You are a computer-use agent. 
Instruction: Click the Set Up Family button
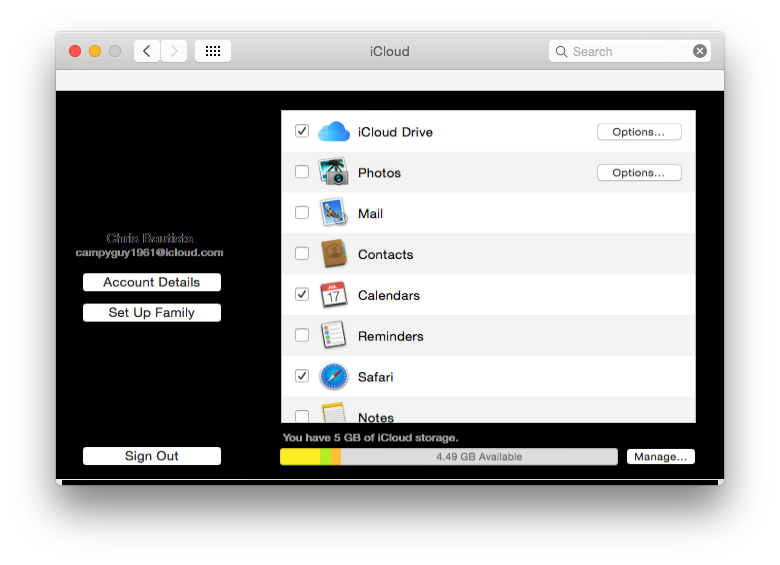152,312
